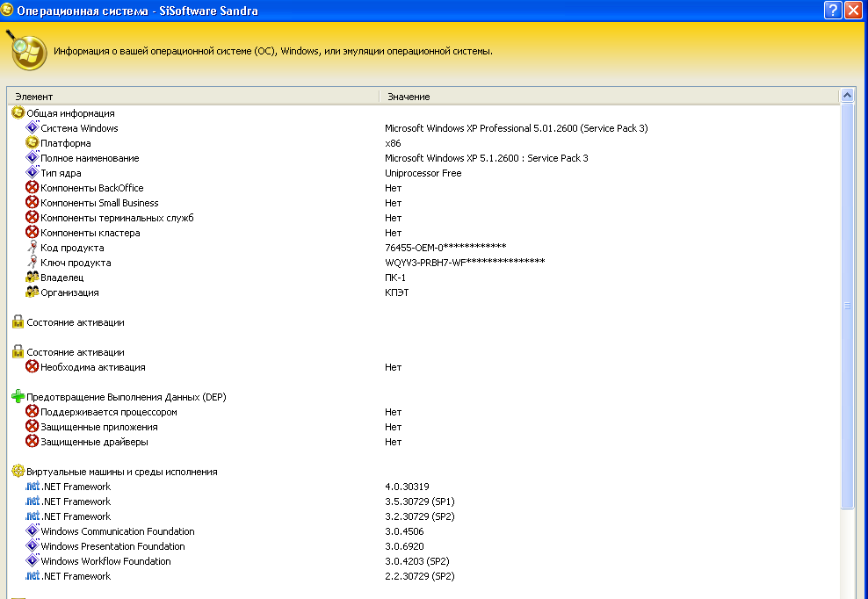
Task: Select the 'ПК-1' owner value
Action: coord(395,278)
